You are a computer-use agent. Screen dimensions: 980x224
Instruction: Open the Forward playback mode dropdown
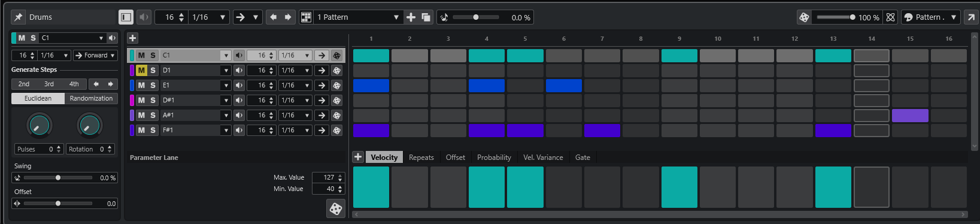point(95,55)
